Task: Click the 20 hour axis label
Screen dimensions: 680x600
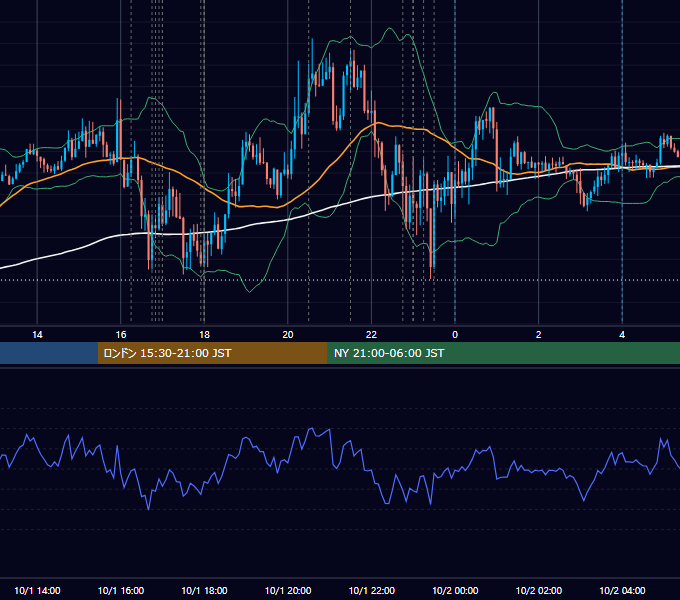Action: pos(288,335)
